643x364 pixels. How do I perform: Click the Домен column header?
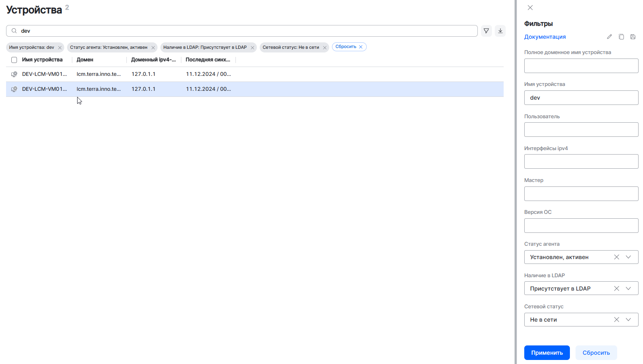pos(85,60)
